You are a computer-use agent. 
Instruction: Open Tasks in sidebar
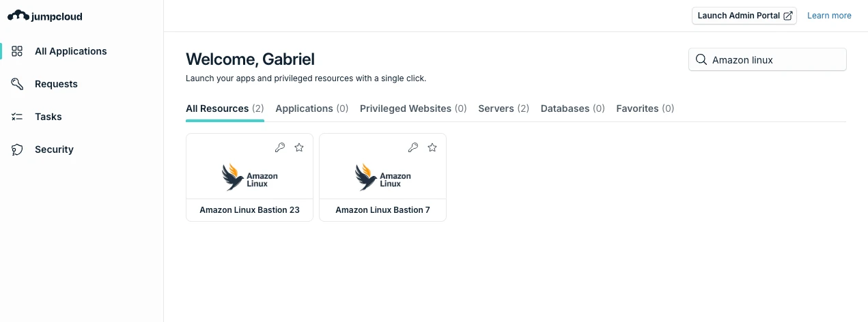[x=48, y=117]
